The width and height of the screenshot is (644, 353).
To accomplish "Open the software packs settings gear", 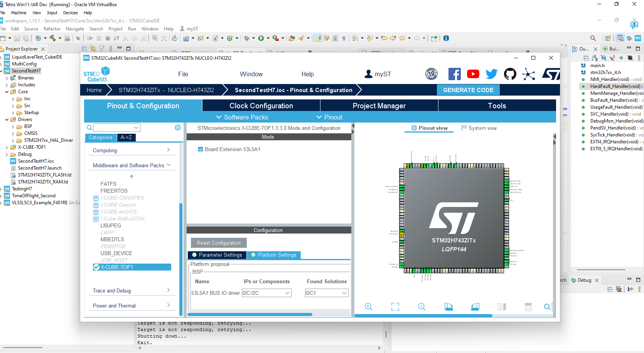I will 177,127.
